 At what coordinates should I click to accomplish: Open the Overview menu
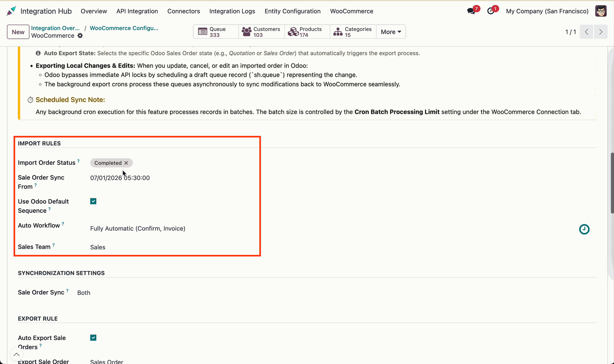(94, 11)
